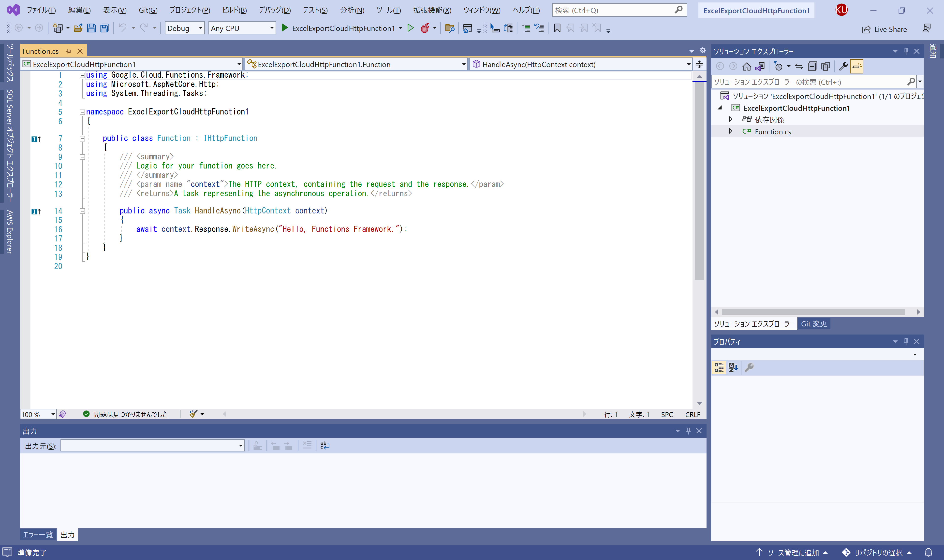Switch to the Git 変更 tab
The image size is (944, 560).
click(814, 324)
